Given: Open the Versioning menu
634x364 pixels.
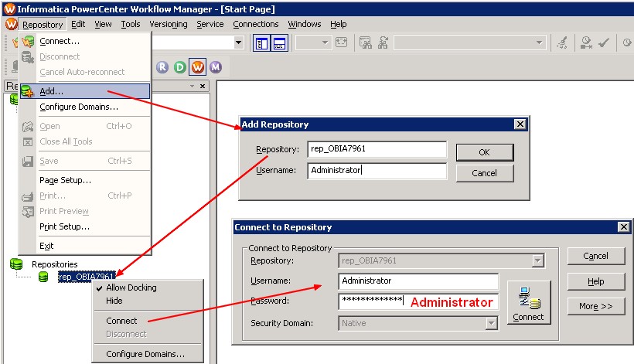Looking at the screenshot, I should pyautogui.click(x=168, y=24).
